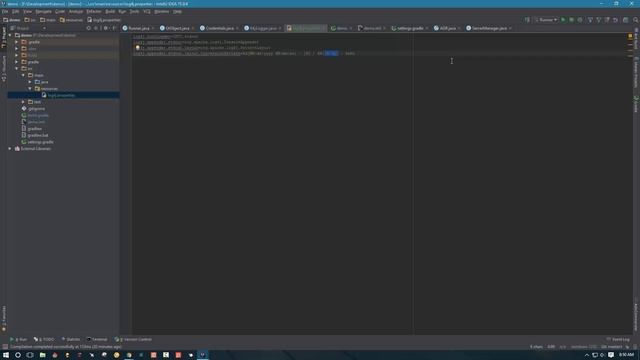This screenshot has height=360, width=640.
Task: Open File Explorer from the taskbar
Action: point(42,355)
